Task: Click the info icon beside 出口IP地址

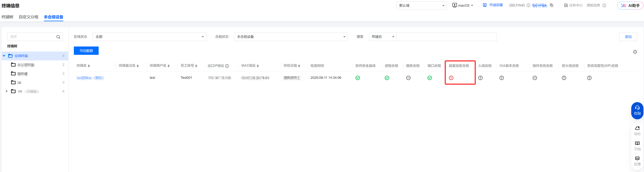Action: [227, 66]
